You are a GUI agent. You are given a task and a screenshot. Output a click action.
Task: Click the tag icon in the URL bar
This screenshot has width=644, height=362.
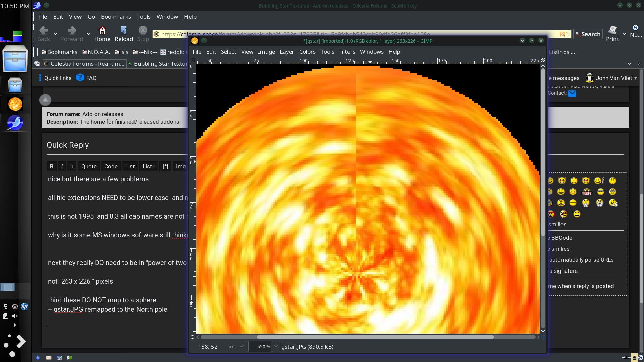coord(568,34)
